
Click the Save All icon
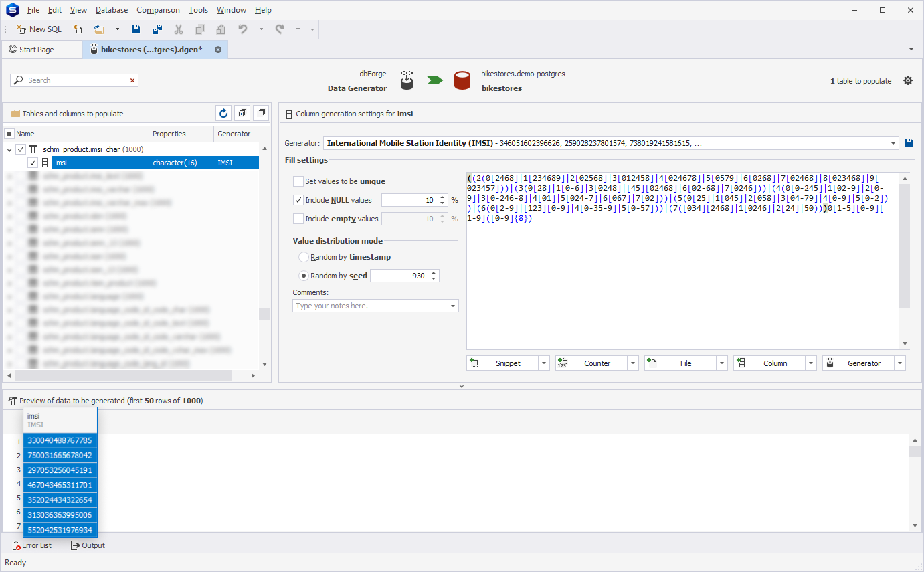pyautogui.click(x=157, y=29)
